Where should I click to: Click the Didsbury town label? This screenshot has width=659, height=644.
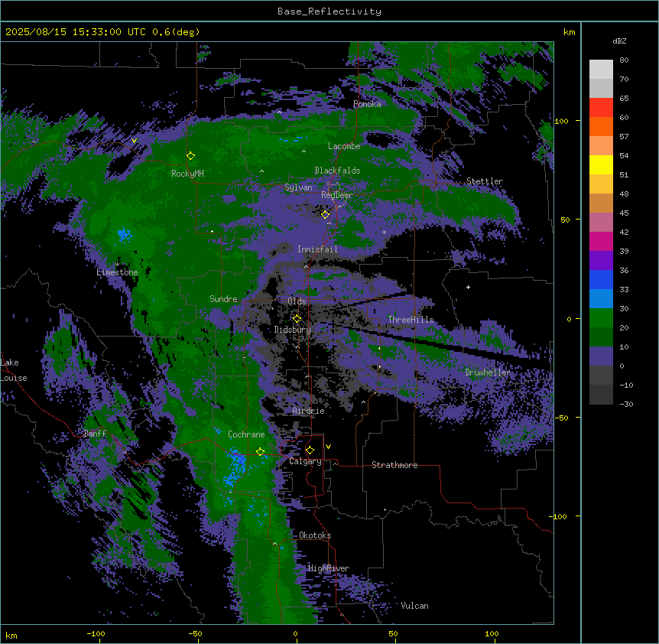click(x=293, y=330)
